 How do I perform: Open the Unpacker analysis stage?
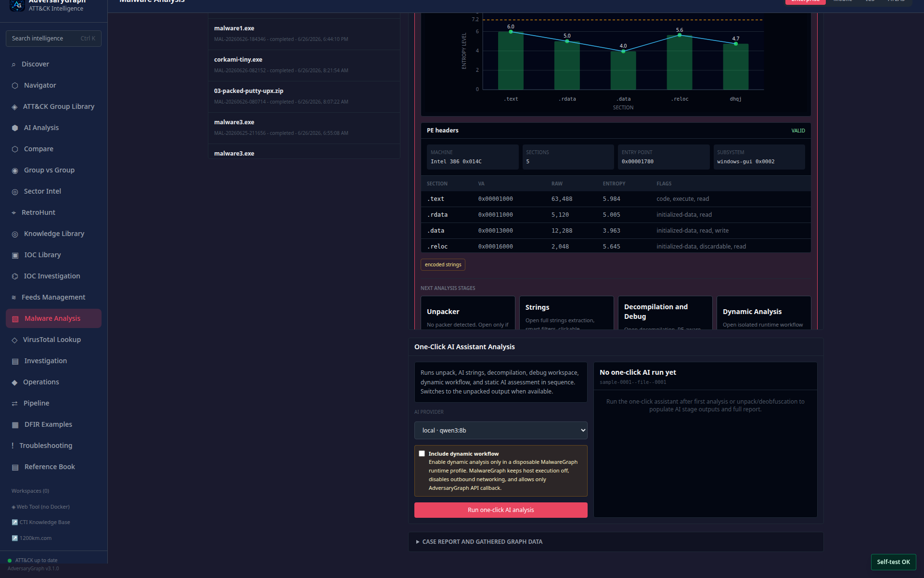point(468,313)
